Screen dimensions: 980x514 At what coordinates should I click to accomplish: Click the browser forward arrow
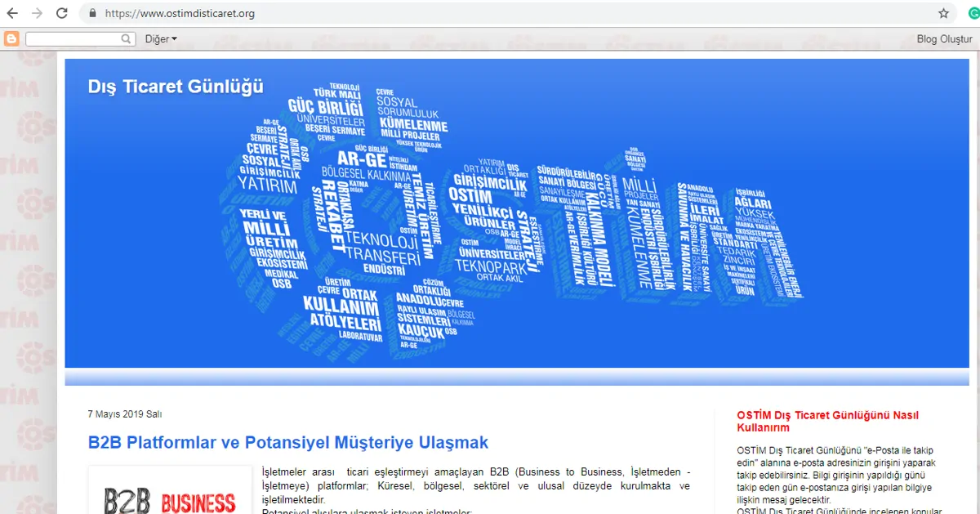pos(37,13)
